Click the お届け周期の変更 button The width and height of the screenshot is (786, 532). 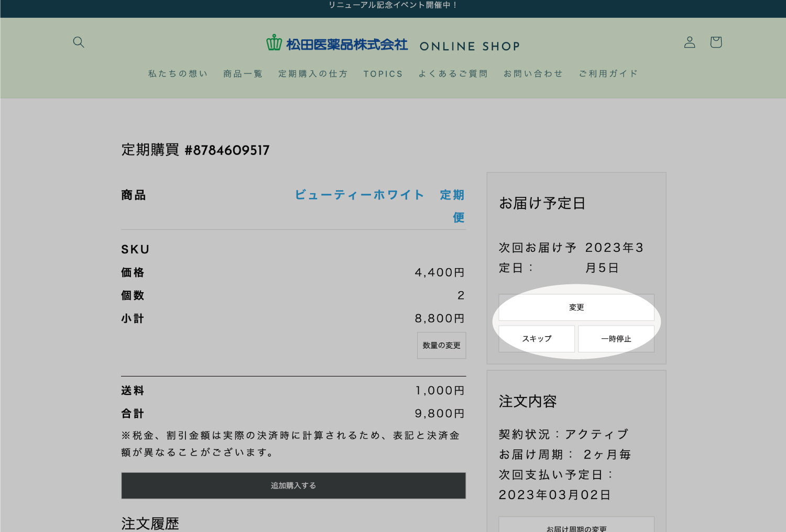[x=576, y=525]
